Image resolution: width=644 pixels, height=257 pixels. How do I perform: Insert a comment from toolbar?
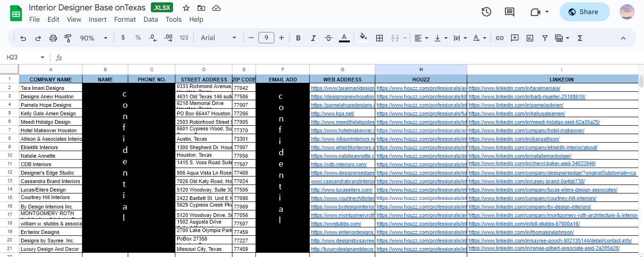[515, 38]
